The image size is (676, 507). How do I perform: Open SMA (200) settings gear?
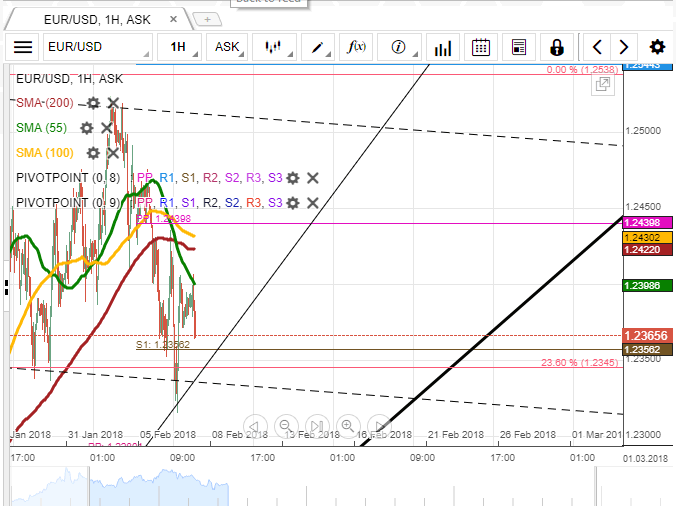click(93, 103)
